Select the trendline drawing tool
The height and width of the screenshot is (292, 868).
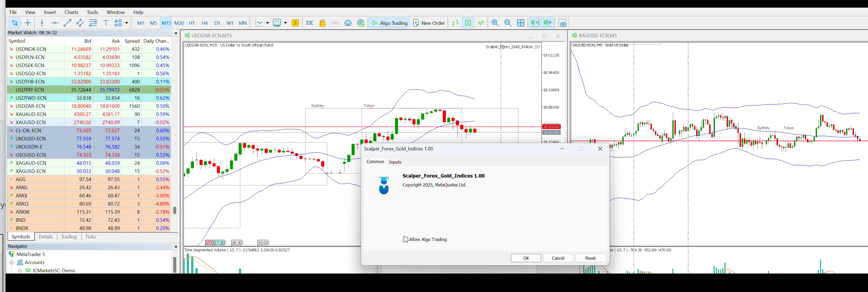click(68, 23)
